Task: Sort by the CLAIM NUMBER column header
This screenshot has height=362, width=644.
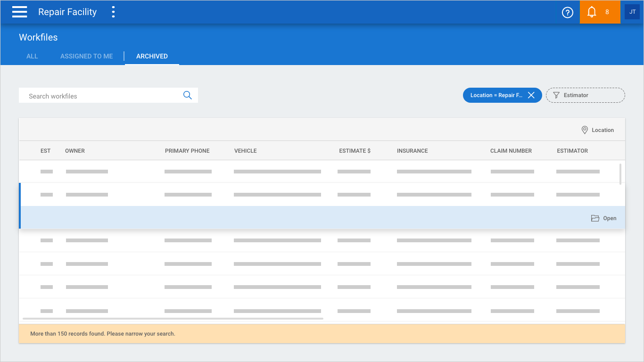Action: click(x=511, y=151)
